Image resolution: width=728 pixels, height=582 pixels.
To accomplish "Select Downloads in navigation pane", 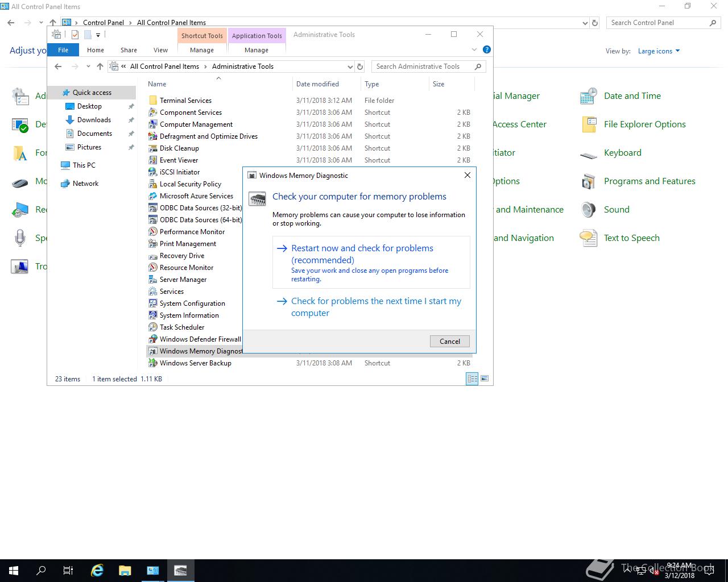I will [x=94, y=120].
